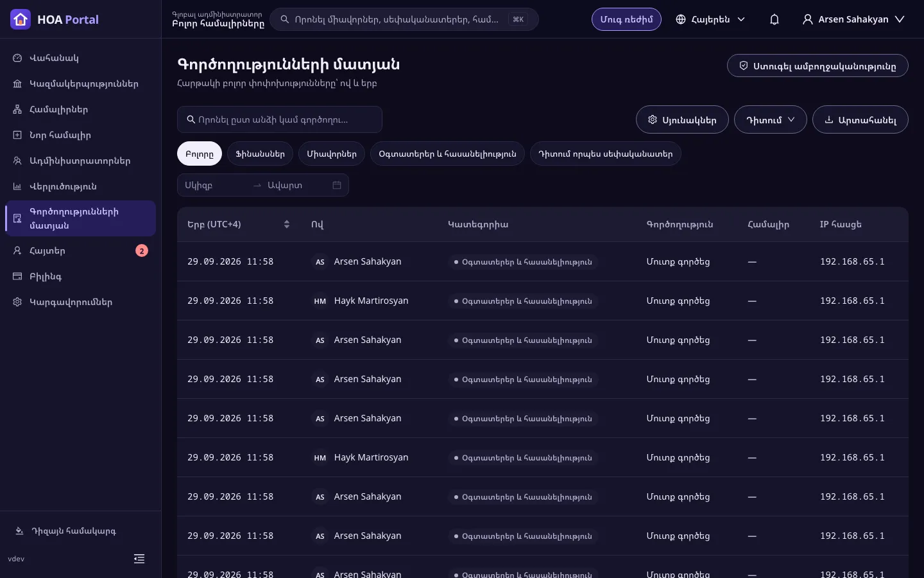Click the Վերլուծություն chart icon
924x578 pixels.
pos(17,186)
